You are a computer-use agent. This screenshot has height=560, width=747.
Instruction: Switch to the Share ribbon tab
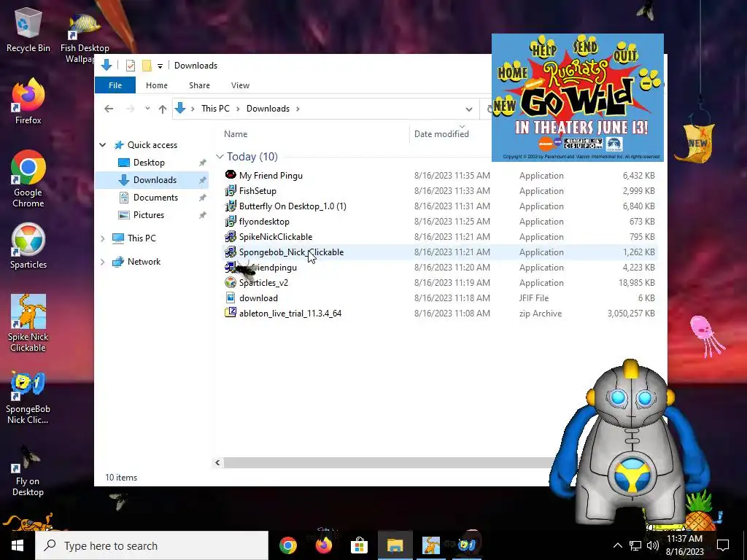tap(199, 85)
